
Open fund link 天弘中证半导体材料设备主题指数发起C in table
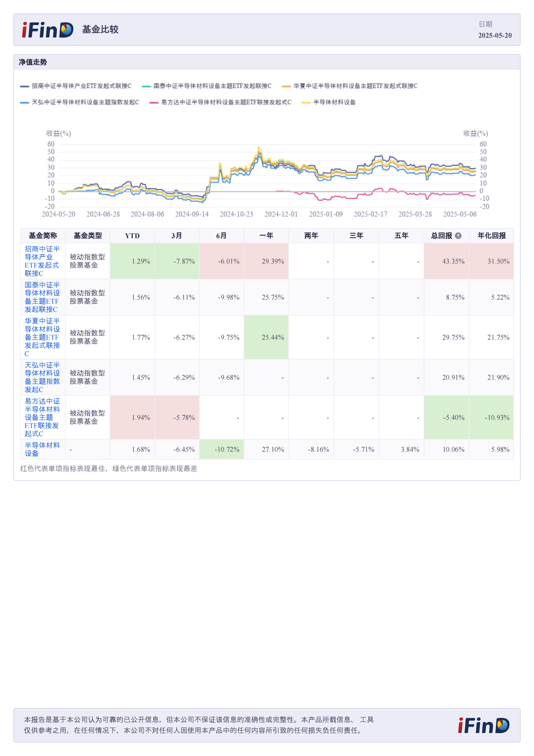42,377
